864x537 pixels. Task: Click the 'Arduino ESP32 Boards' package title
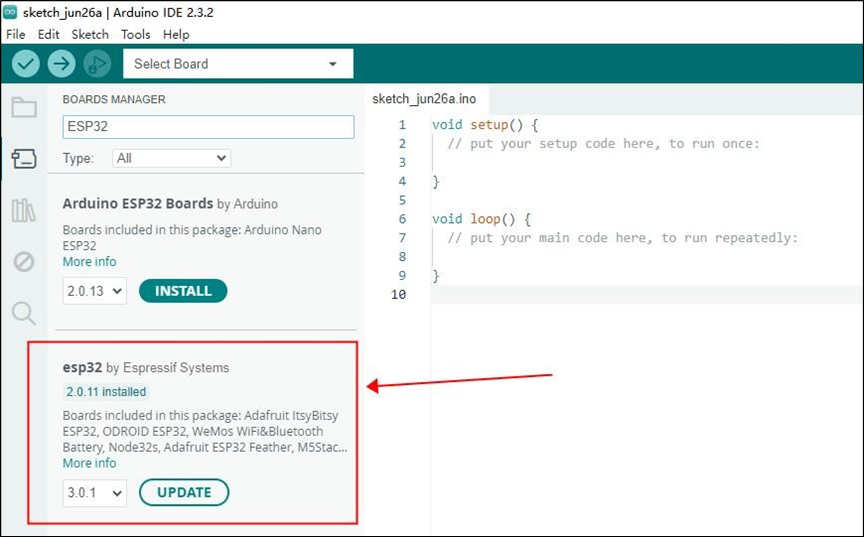coord(138,203)
